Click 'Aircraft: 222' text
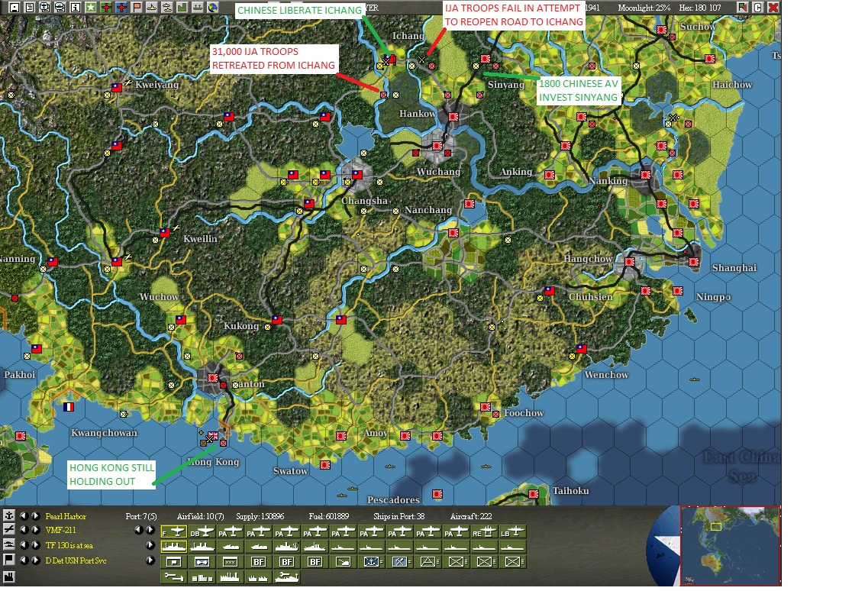 tap(470, 516)
